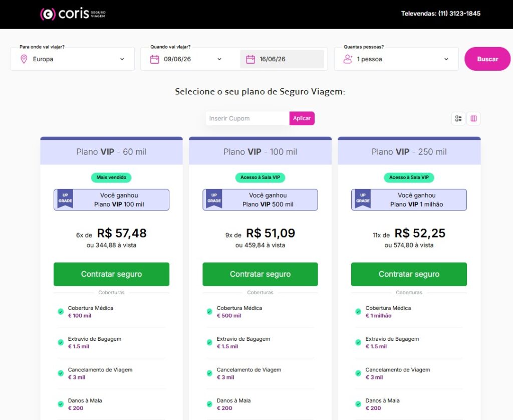The width and height of the screenshot is (513, 420).
Task: Contratar seguro for Plano VIP 250 mil
Action: [x=409, y=274]
